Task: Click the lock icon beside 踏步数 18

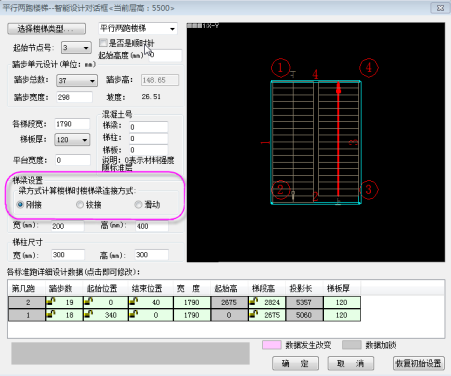Action: coord(51,314)
